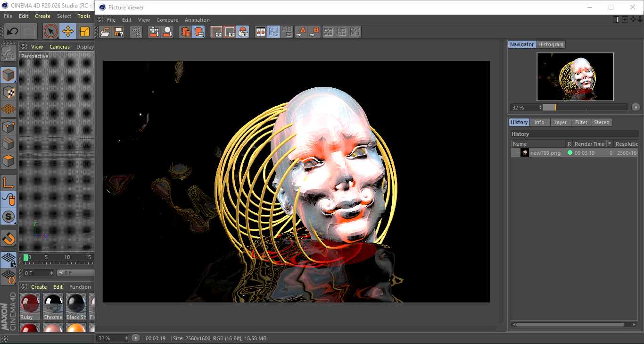The width and height of the screenshot is (644, 344).
Task: Switch to Points mode icon
Action: (x=8, y=126)
